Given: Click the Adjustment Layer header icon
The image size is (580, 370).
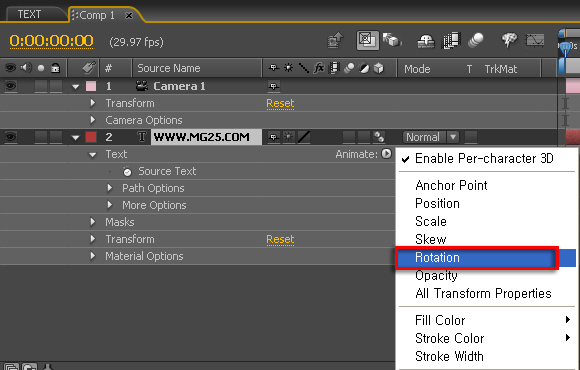Looking at the screenshot, I should click(x=364, y=68).
